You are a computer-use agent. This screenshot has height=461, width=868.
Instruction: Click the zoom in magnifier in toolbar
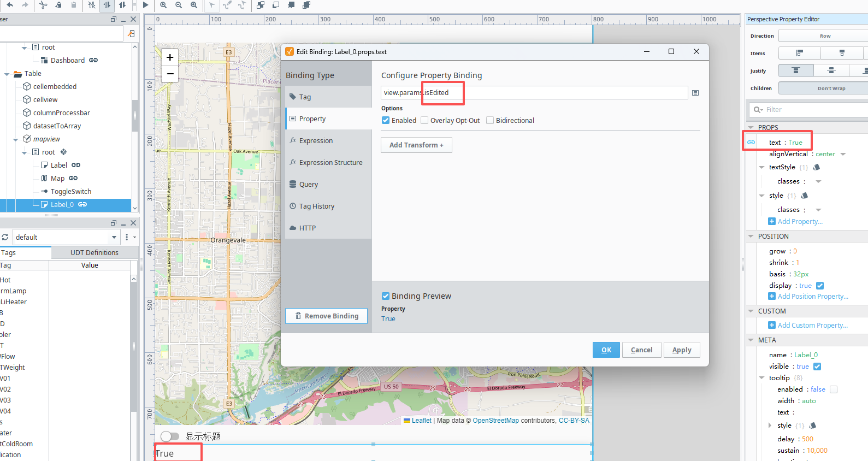pos(163,5)
